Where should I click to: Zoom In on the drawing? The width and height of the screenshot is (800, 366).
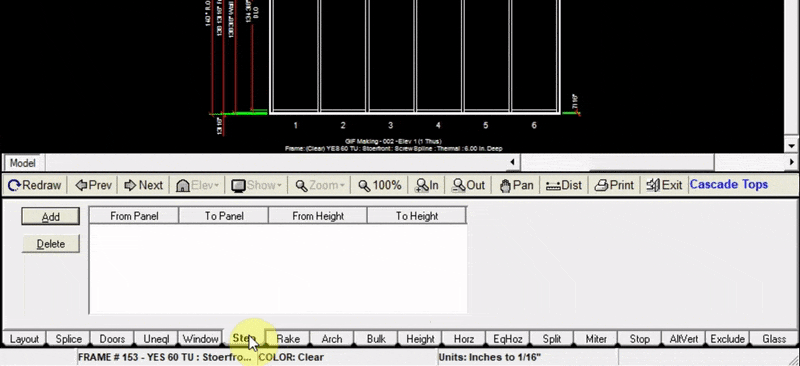tap(427, 185)
